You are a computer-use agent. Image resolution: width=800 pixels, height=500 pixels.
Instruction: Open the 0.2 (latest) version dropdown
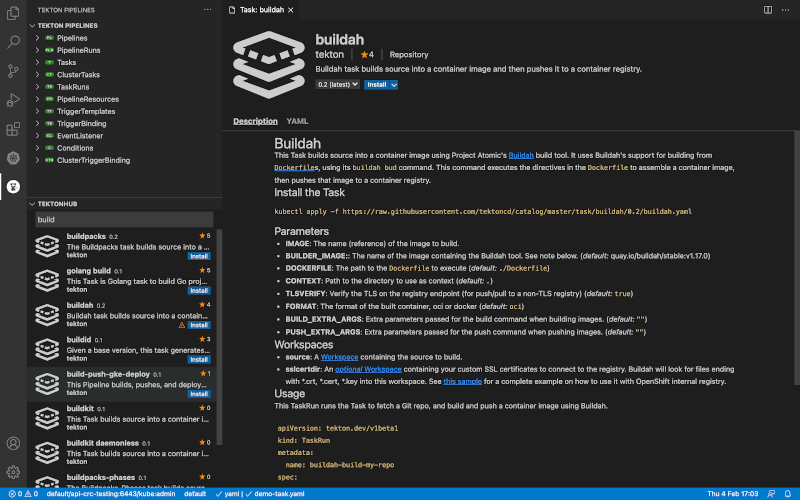pos(337,84)
